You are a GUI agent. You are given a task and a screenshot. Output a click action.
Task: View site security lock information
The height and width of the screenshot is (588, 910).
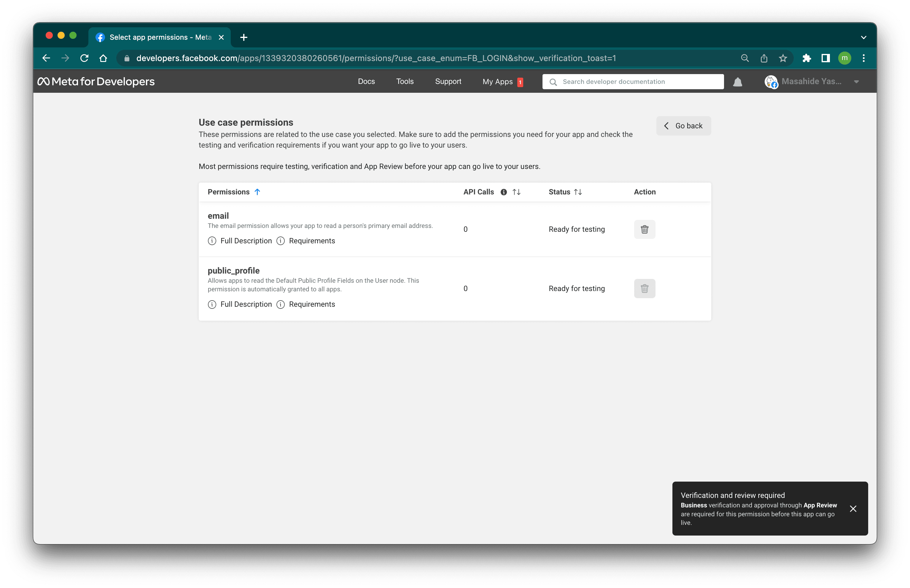tap(127, 58)
